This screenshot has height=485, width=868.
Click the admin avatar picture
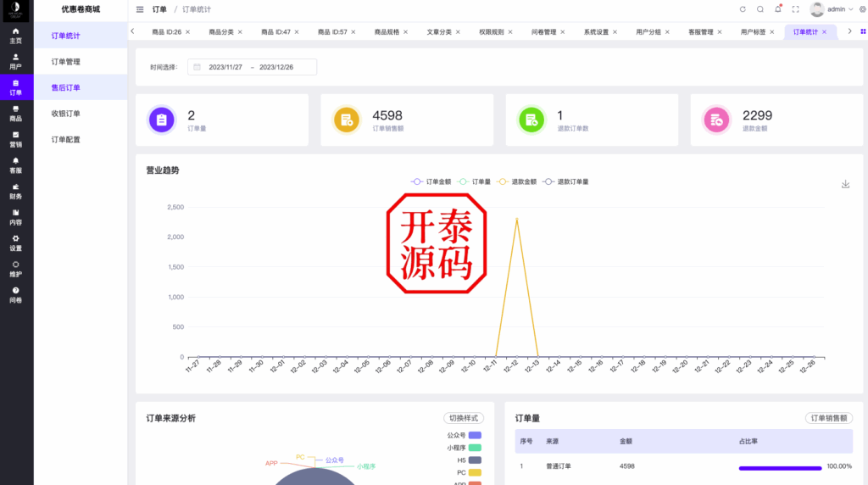click(x=816, y=9)
